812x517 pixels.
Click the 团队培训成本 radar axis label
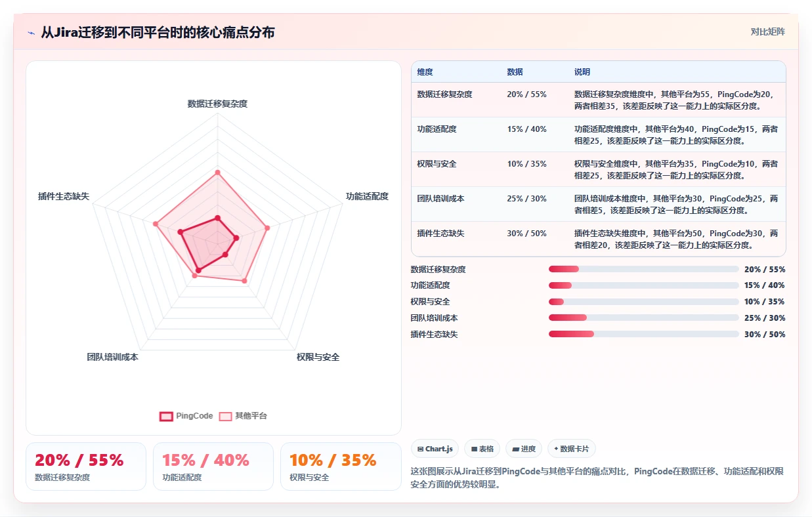(x=112, y=358)
